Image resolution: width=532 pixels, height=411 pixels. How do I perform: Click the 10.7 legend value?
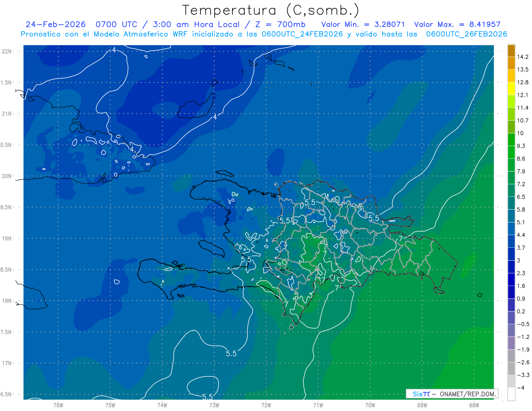click(522, 121)
